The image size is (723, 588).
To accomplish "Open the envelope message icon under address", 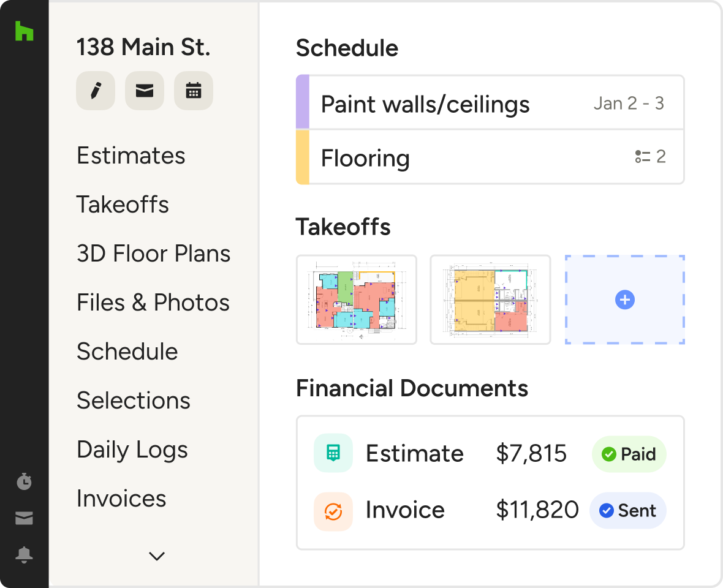I will (x=144, y=91).
